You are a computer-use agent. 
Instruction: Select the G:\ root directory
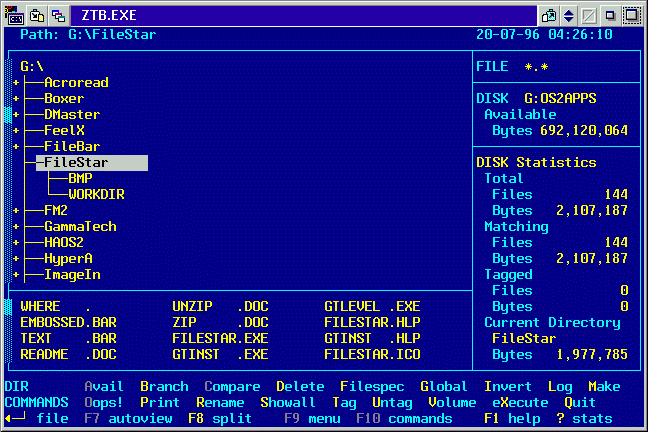click(32, 67)
